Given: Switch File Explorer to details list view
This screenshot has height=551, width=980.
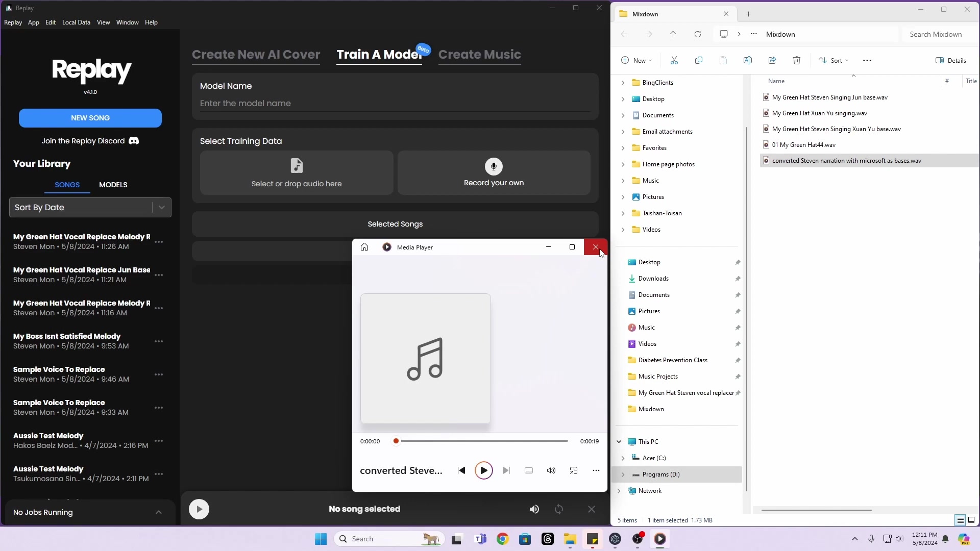Looking at the screenshot, I should [960, 520].
